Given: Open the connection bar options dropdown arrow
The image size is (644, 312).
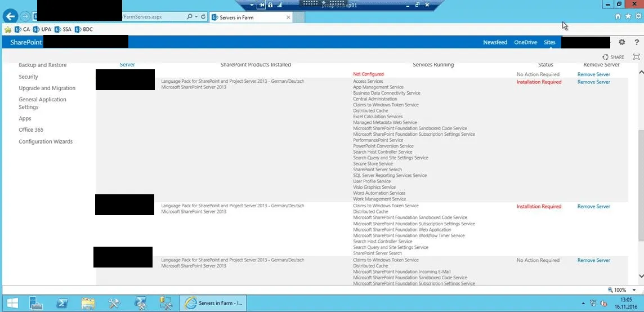Looking at the screenshot, I should point(252,5).
